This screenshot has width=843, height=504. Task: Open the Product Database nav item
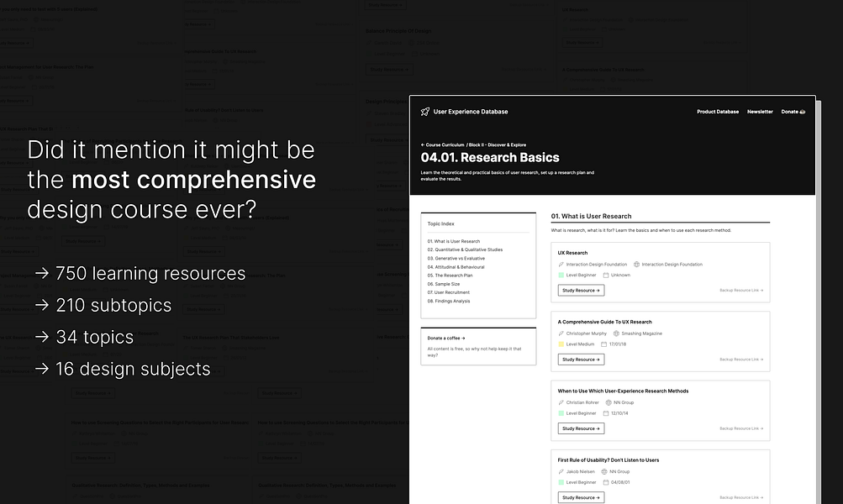[717, 111]
